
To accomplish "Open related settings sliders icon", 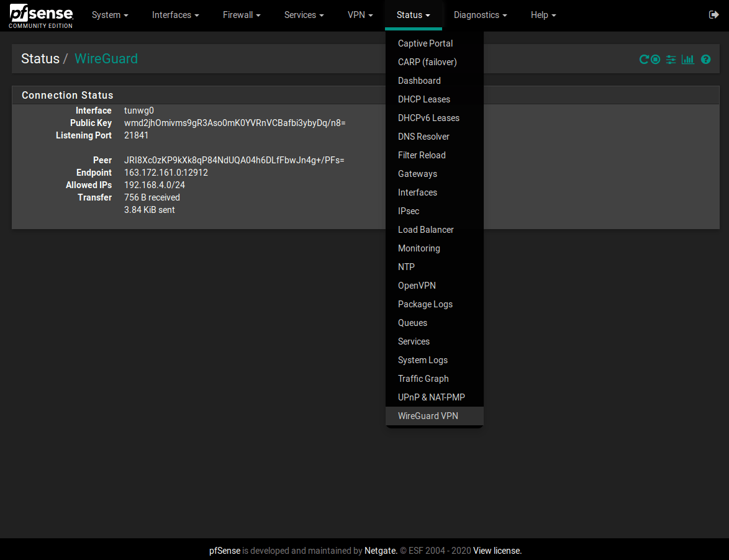I will coord(671,60).
